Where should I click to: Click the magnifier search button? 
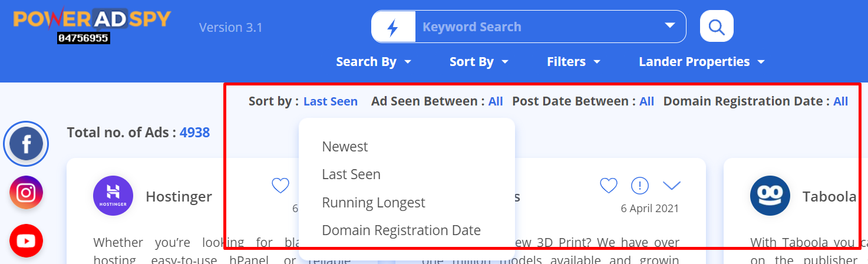coord(716,27)
